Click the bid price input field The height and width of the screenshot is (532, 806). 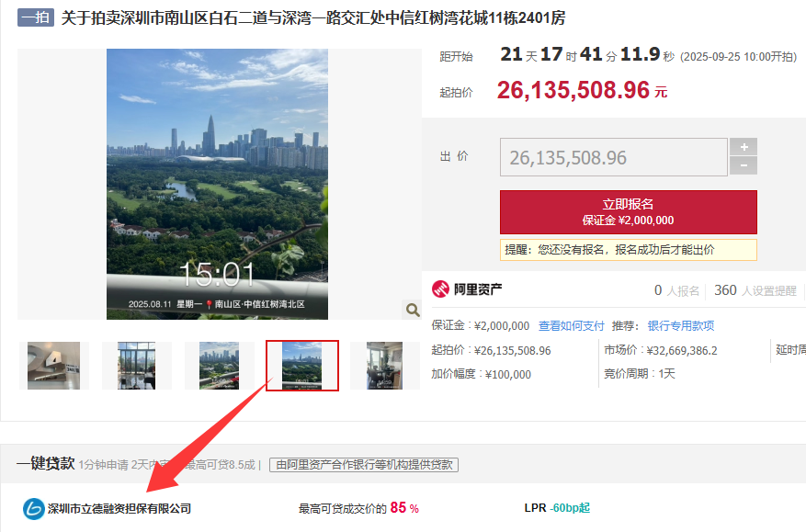tap(614, 157)
